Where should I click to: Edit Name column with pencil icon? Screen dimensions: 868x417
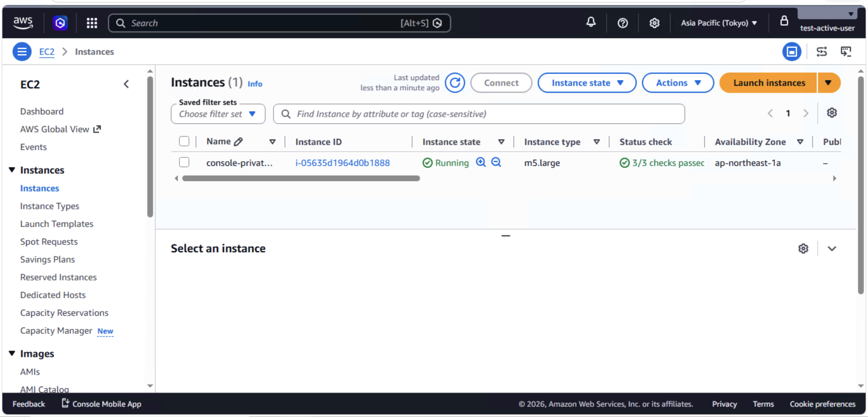pos(238,142)
